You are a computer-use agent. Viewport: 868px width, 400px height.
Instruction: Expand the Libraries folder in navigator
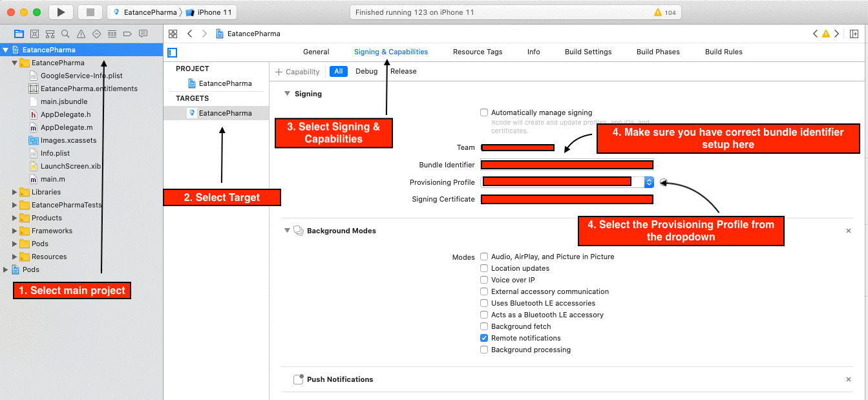[16, 192]
